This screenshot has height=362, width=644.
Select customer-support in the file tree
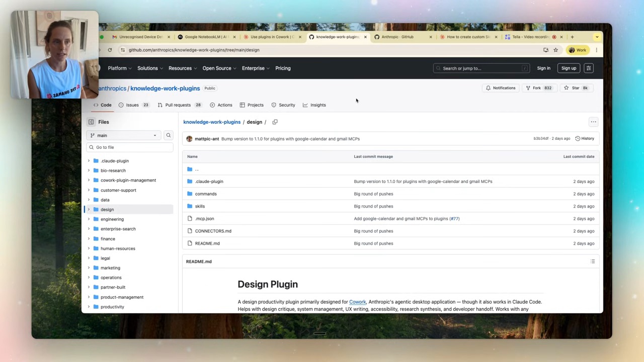(x=118, y=190)
